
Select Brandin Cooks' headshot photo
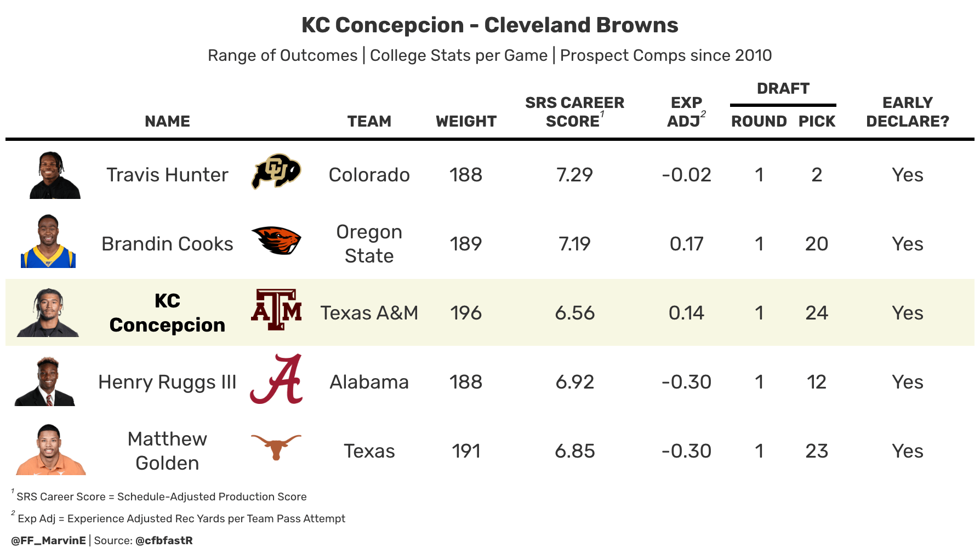(48, 241)
